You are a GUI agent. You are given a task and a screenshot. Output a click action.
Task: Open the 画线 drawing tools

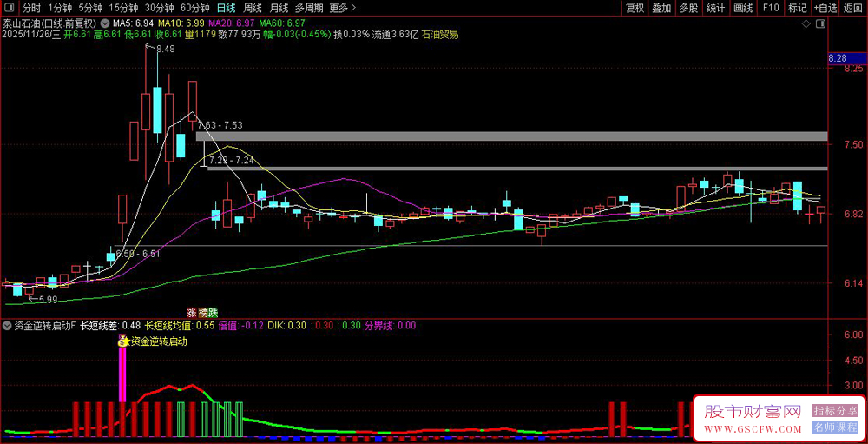point(743,8)
